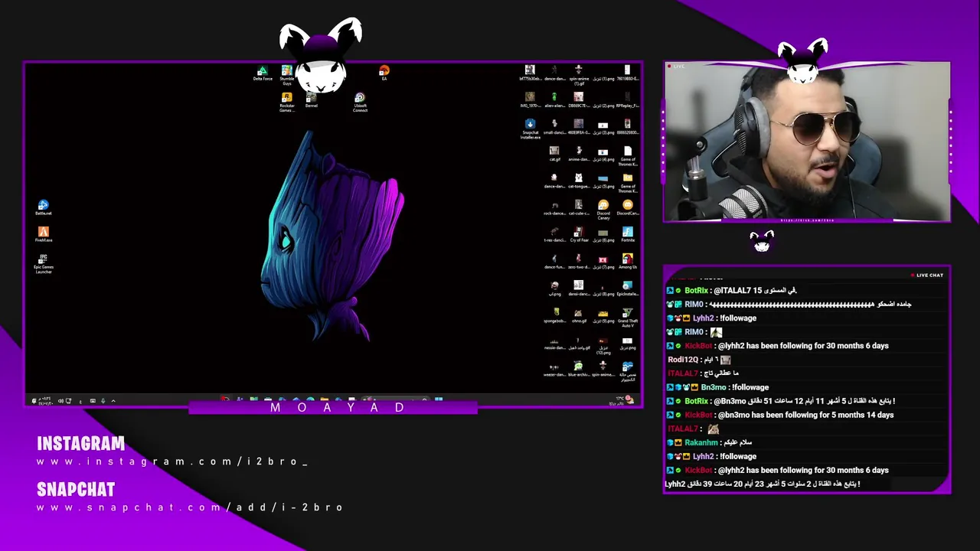Click the Rodi12Q chat message
980x551 pixels.
(699, 360)
